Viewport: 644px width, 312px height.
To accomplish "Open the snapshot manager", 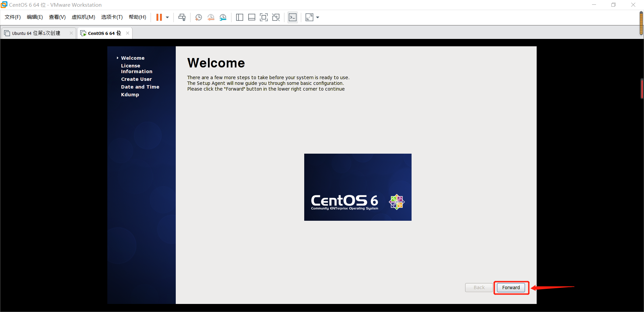I will coord(223,17).
